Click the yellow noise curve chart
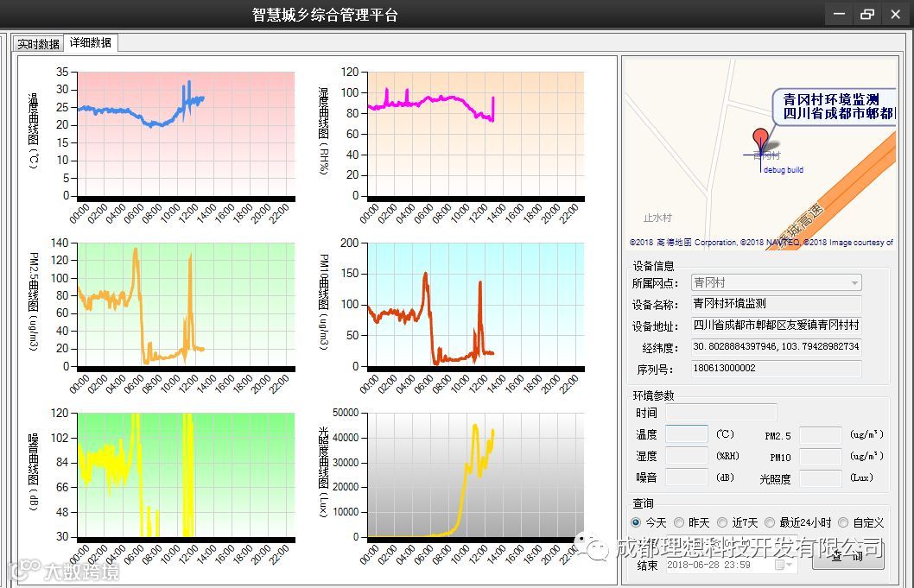The width and height of the screenshot is (914, 588). click(186, 475)
